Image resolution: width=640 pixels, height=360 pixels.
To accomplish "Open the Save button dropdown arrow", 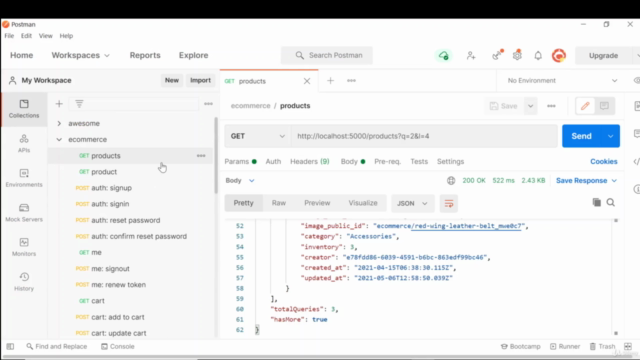I will point(531,106).
